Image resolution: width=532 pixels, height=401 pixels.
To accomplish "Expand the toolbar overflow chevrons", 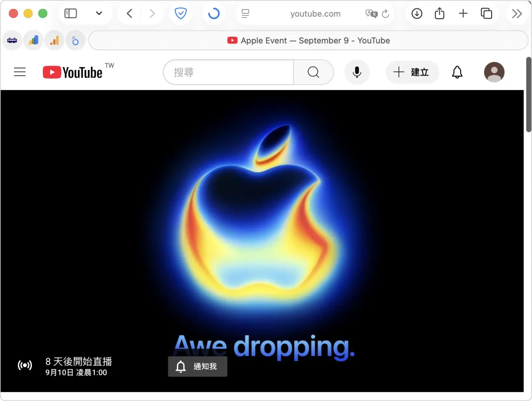I will pos(516,13).
